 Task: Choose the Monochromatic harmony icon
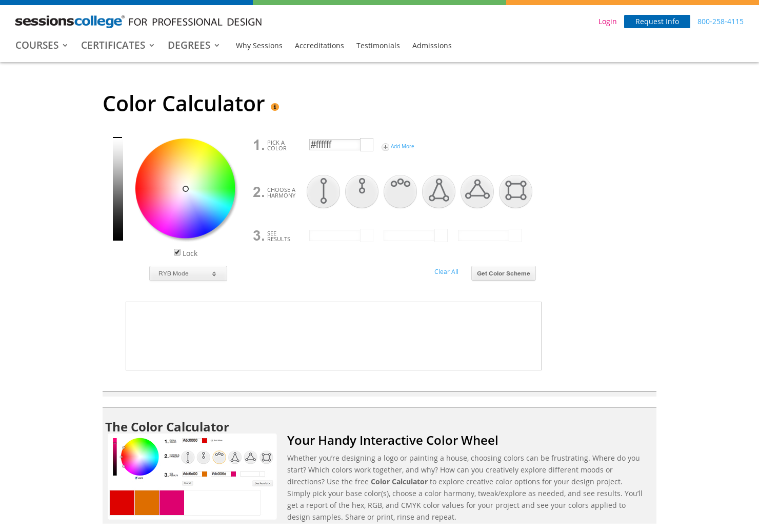[x=362, y=191]
